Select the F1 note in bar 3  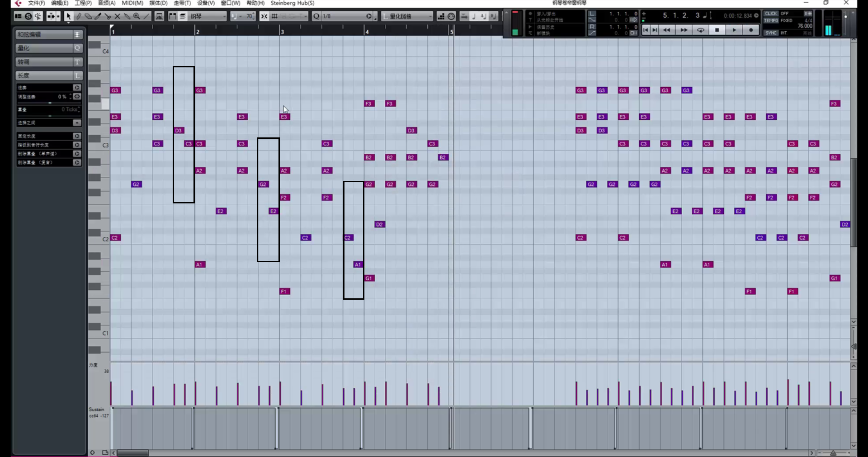tap(284, 292)
